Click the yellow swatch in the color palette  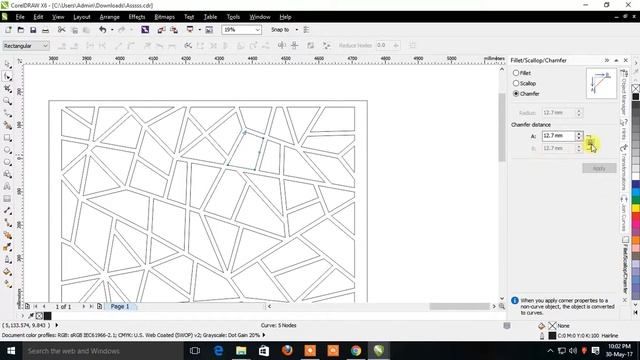[x=636, y=209]
